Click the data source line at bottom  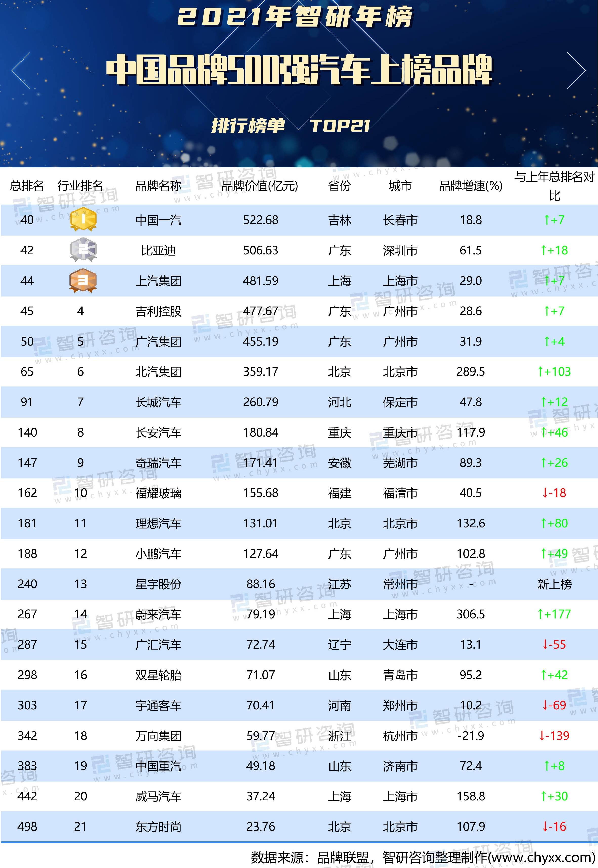[423, 857]
